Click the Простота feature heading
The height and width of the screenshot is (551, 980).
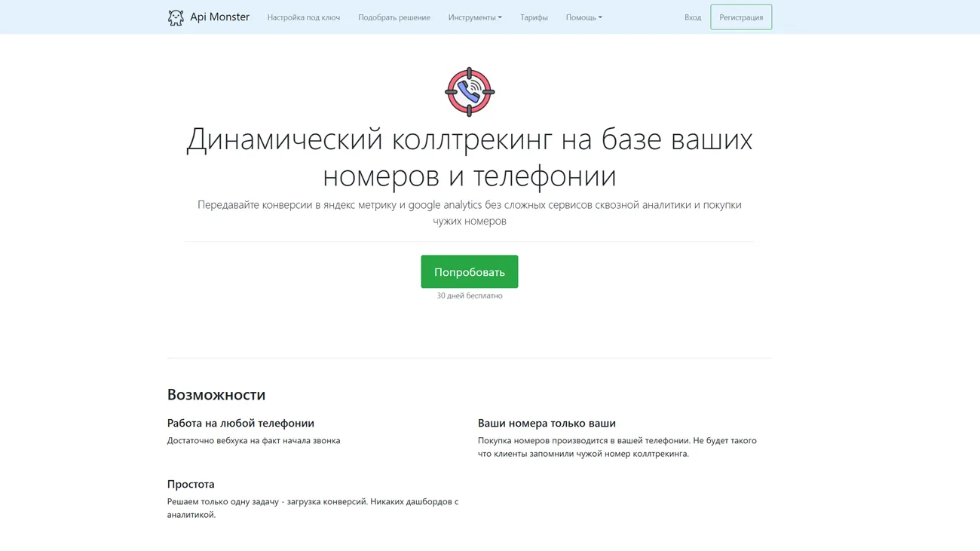coord(191,484)
